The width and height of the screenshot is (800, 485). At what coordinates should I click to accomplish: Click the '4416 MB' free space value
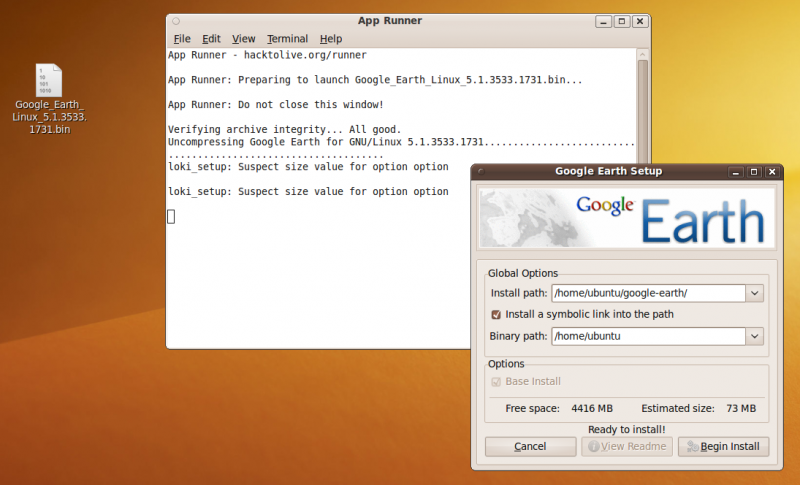[592, 409]
